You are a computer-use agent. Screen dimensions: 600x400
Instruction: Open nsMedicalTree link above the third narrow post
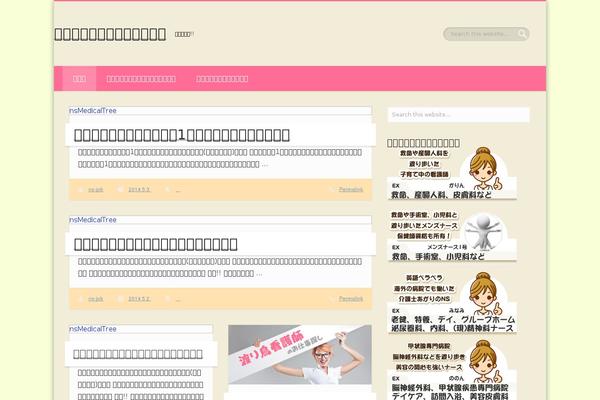tap(93, 329)
